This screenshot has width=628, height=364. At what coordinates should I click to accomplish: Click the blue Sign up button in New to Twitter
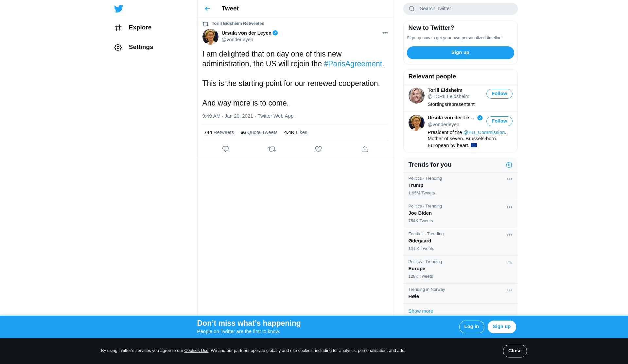[460, 53]
